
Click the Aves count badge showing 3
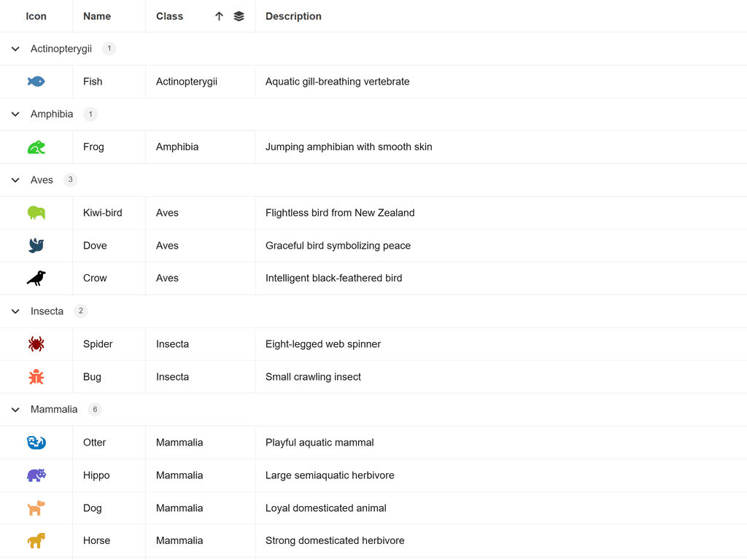coord(70,179)
